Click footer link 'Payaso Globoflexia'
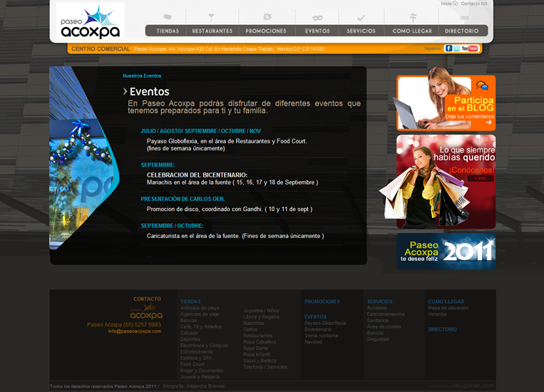The width and height of the screenshot is (544, 392). 325,323
